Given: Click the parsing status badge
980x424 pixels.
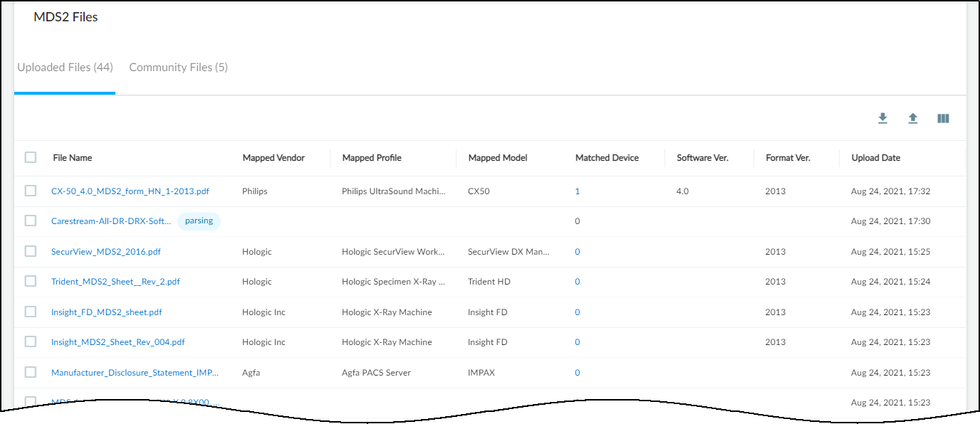Looking at the screenshot, I should click(x=199, y=221).
